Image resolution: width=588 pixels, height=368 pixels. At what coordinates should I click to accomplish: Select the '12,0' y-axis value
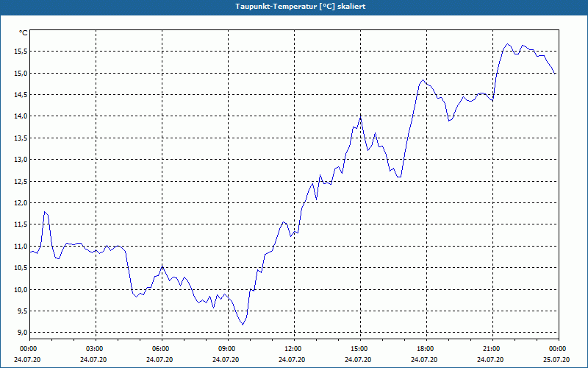tap(21, 203)
